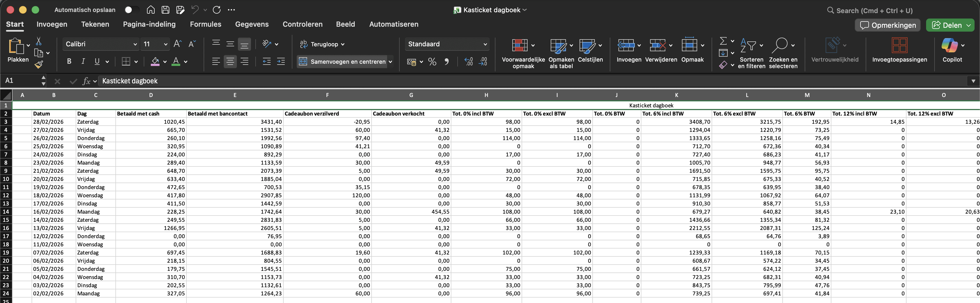980x303 pixels.
Task: Increase font size with large A icon
Action: (x=177, y=44)
